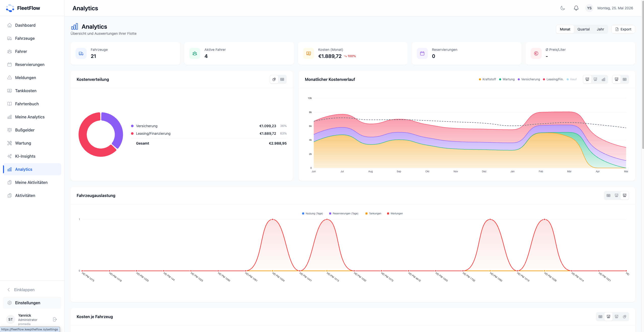Toggle the Kraftstoff series in the cost chart legend
Viewport: 644px width, 332px height.
[487, 79]
